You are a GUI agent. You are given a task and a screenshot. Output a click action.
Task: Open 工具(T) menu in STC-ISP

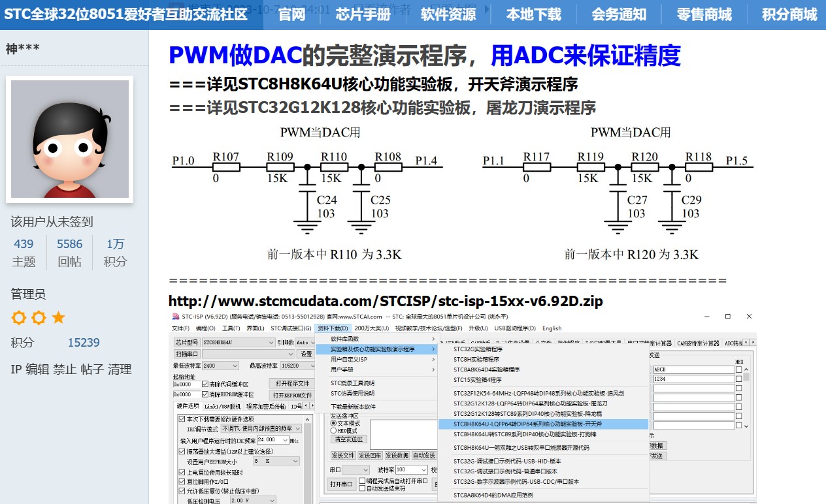[231, 328]
